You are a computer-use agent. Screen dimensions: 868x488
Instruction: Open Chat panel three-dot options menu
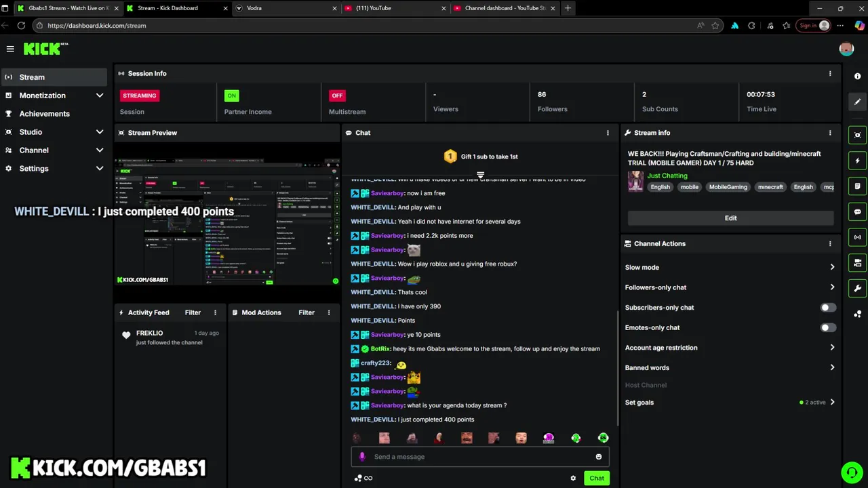[608, 133]
